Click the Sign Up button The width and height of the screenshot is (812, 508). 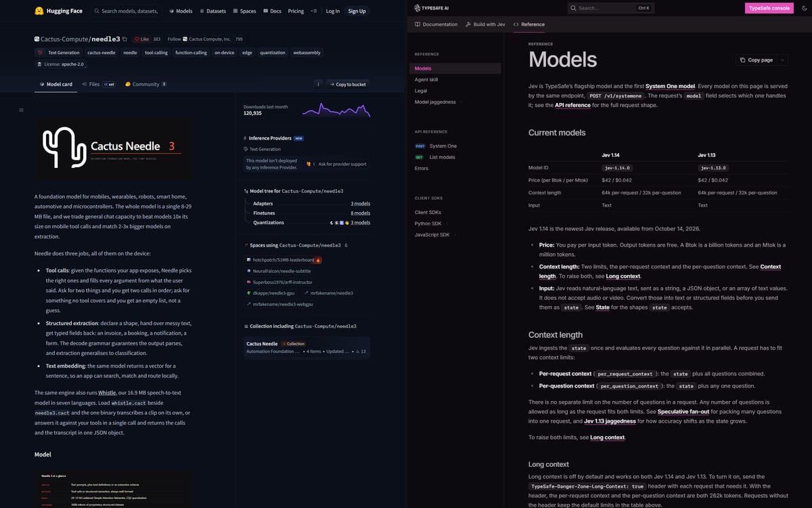(357, 11)
